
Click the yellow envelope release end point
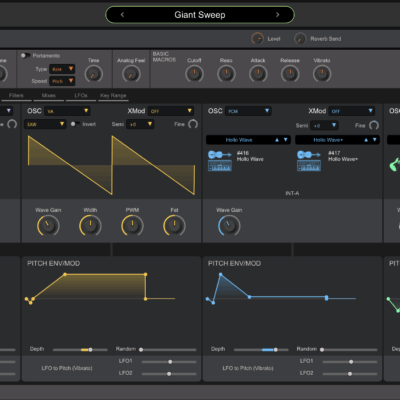pos(146,299)
